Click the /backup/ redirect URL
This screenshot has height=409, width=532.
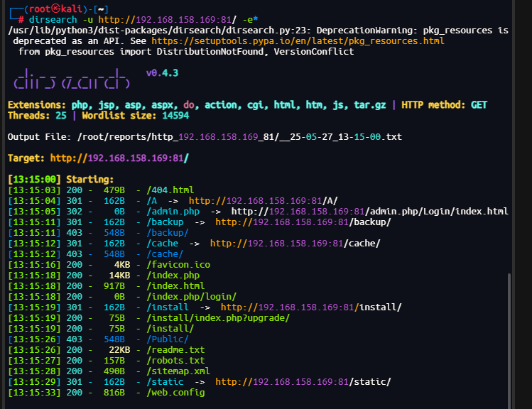click(303, 222)
